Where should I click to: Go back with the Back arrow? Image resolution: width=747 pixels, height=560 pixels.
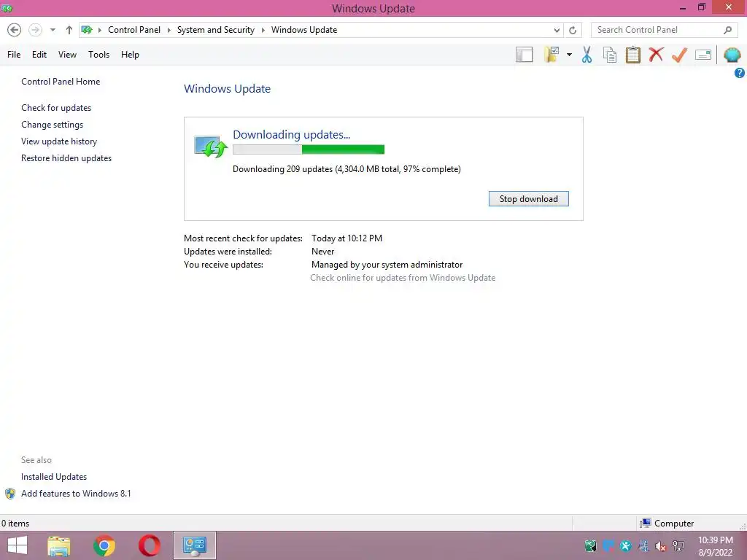point(15,30)
